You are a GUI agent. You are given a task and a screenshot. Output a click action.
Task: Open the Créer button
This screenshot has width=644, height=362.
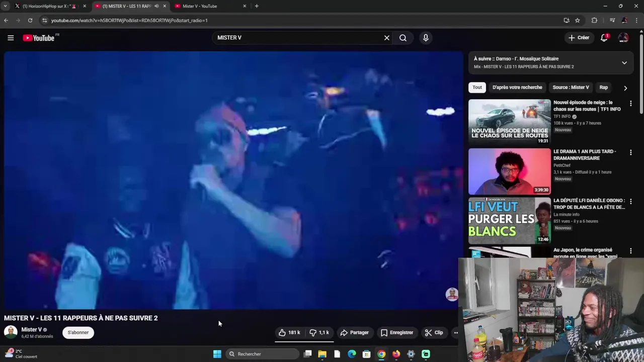pos(579,38)
